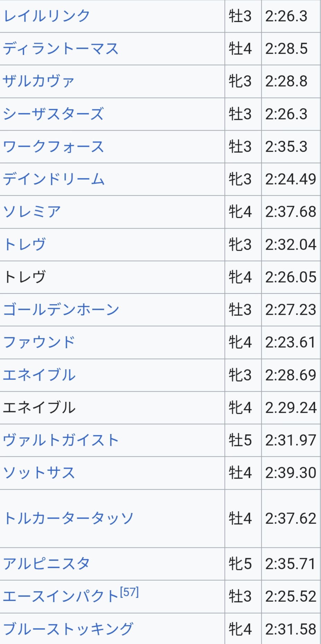This screenshot has width=321, height=644.
Task: Jump to footnote reference 57
Action: tap(130, 592)
